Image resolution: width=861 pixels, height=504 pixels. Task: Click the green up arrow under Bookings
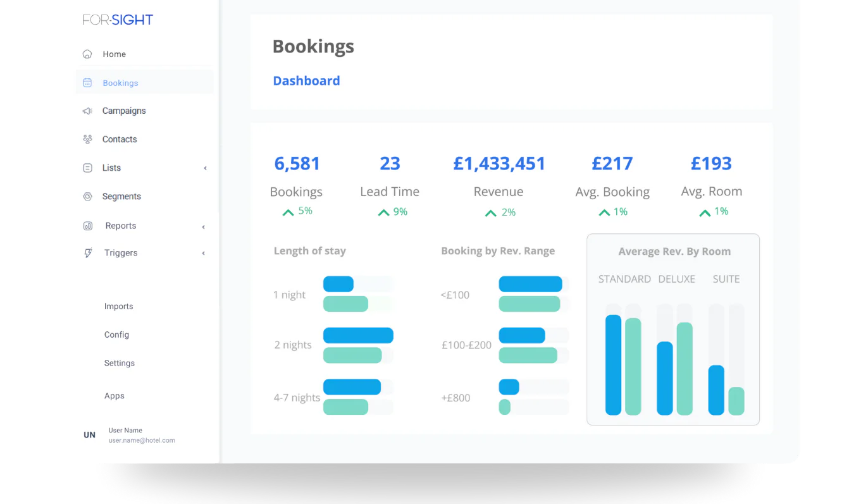288,212
